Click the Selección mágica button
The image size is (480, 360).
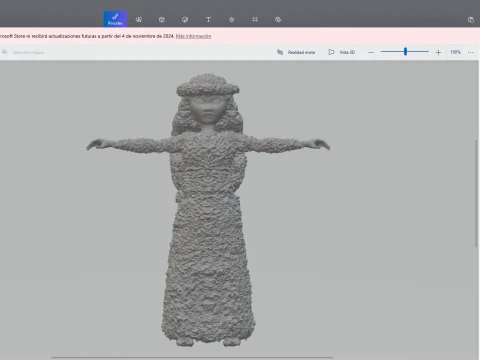23,52
